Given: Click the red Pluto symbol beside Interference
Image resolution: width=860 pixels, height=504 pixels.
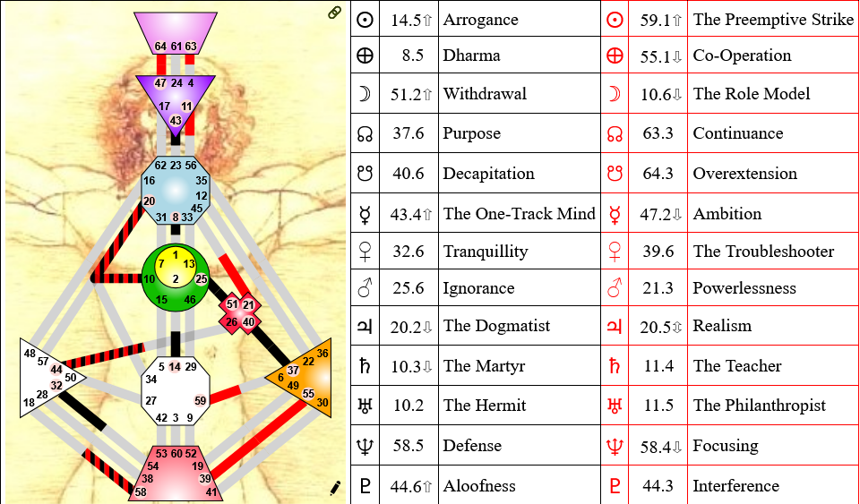Looking at the screenshot, I should (615, 486).
